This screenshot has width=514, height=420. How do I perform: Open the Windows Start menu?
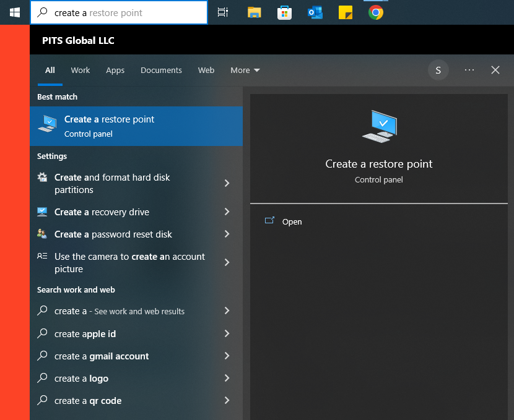(x=15, y=12)
